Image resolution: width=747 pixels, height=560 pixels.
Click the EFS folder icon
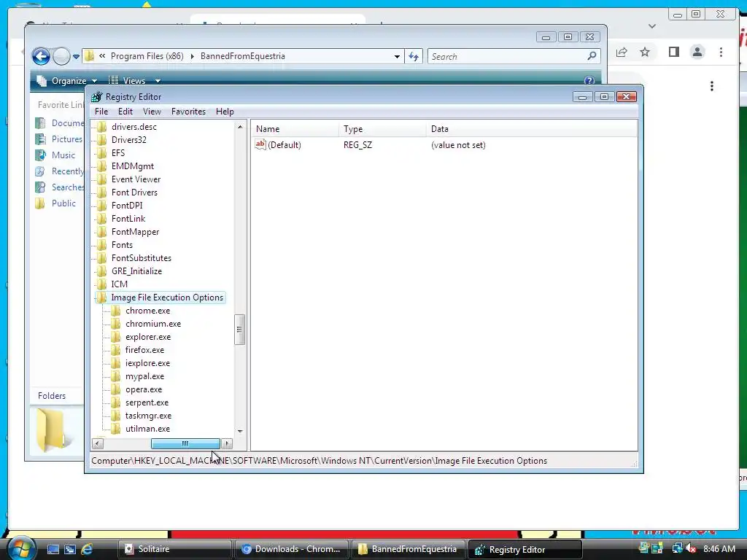(x=101, y=153)
